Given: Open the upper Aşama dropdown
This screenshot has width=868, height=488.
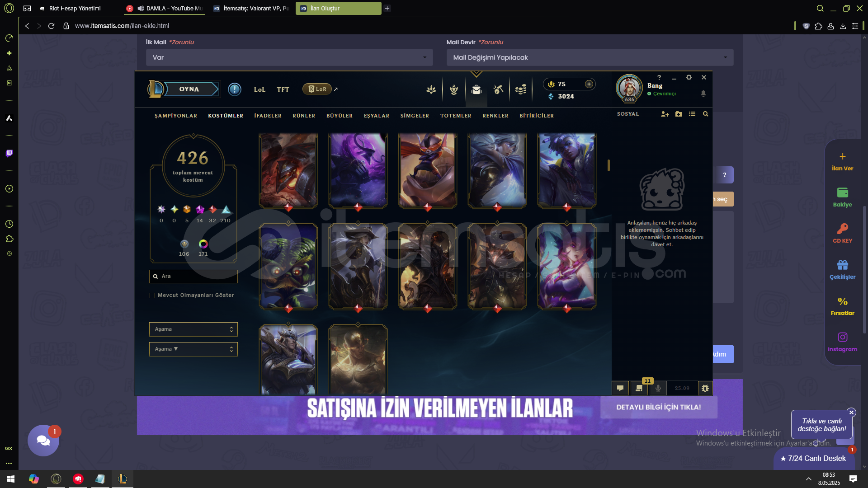Looking at the screenshot, I should (193, 329).
